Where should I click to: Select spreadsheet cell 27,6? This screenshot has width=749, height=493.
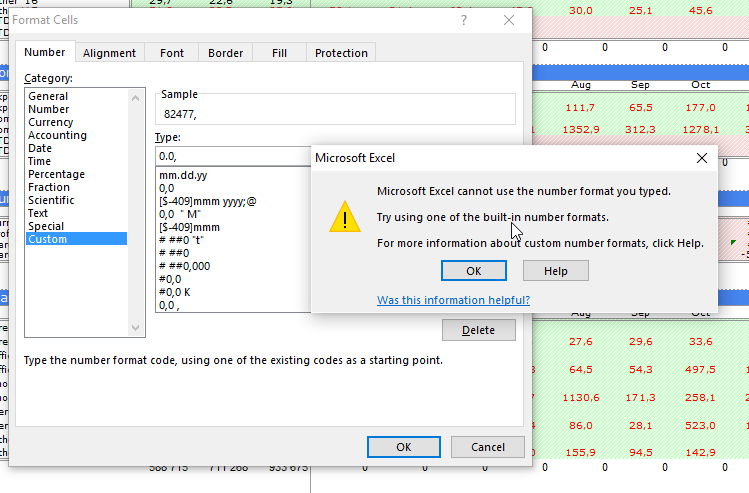pos(580,342)
